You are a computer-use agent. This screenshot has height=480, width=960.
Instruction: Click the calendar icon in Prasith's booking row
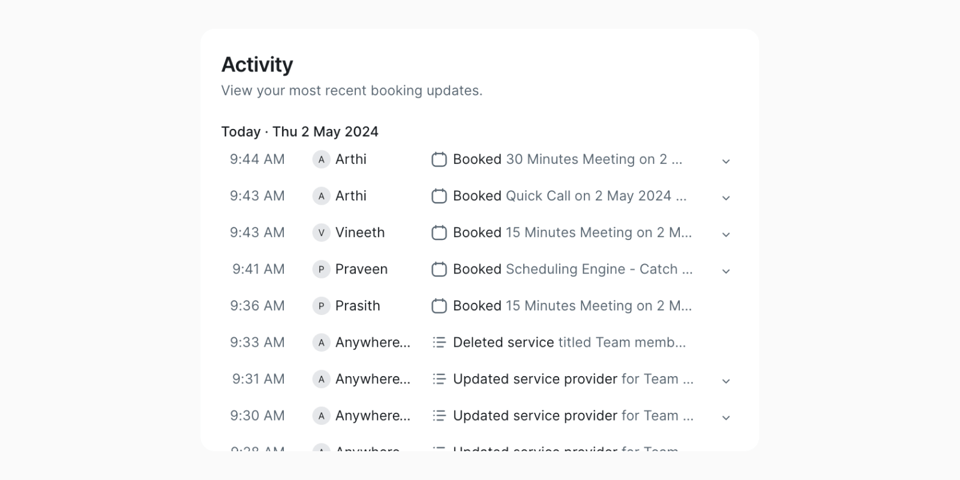tap(439, 306)
